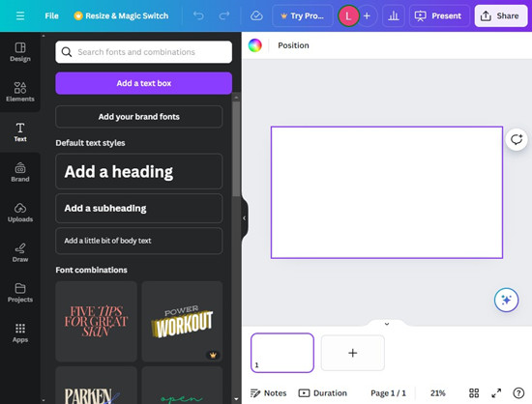Click the Share button
Screen dimensions: 532x404
pyautogui.click(x=501, y=15)
